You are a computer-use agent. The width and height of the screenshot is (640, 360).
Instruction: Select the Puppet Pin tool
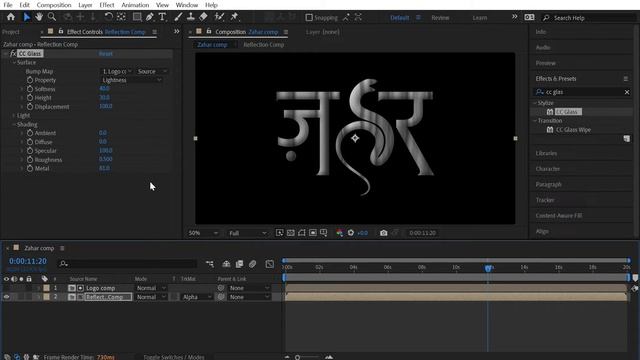click(x=234, y=17)
